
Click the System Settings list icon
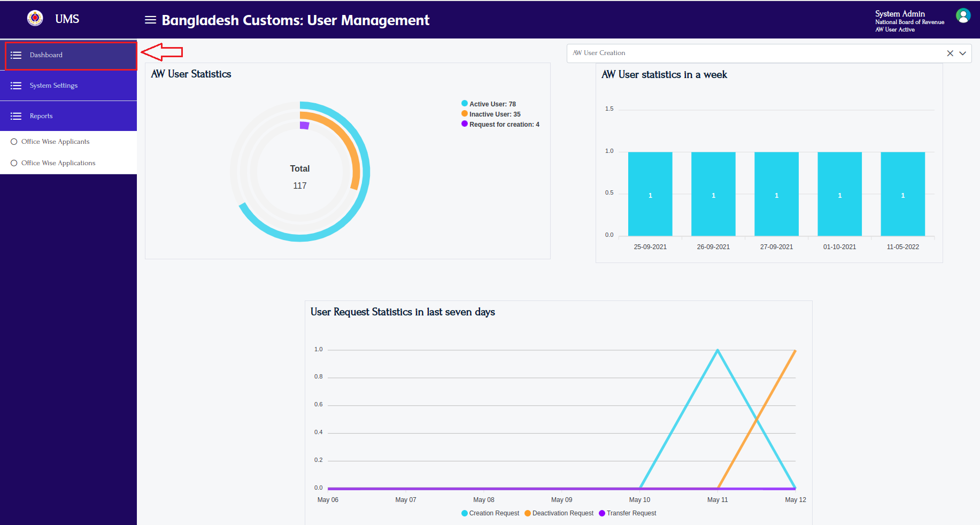pyautogui.click(x=16, y=86)
